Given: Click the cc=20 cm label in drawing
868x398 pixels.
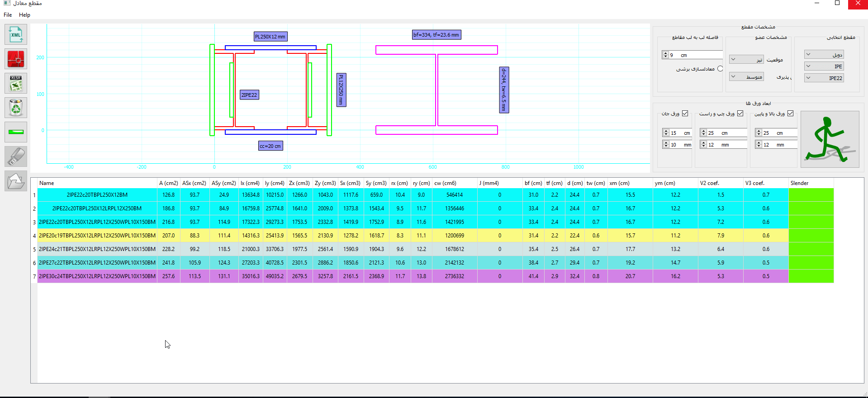Looking at the screenshot, I should (270, 146).
